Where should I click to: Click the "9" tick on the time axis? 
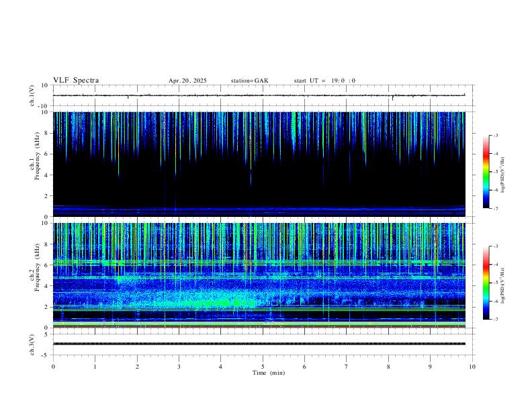[x=430, y=367]
